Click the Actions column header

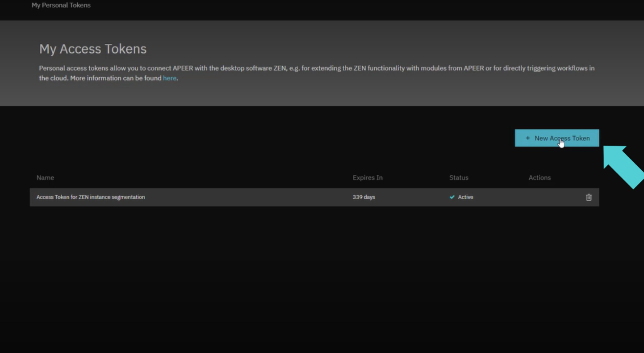click(539, 177)
